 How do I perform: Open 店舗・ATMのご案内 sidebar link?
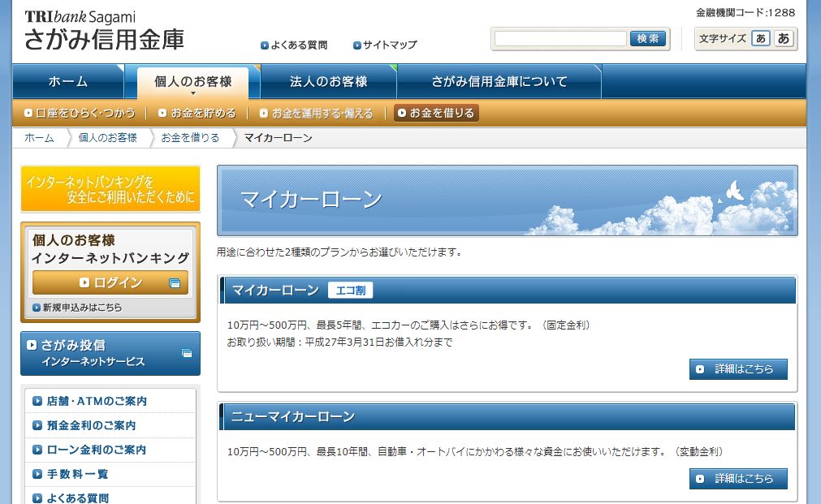97,402
